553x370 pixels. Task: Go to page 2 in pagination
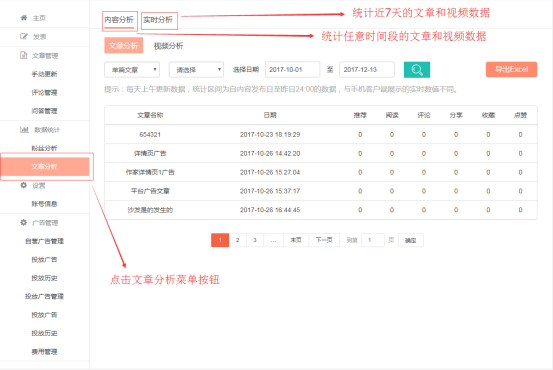238,240
